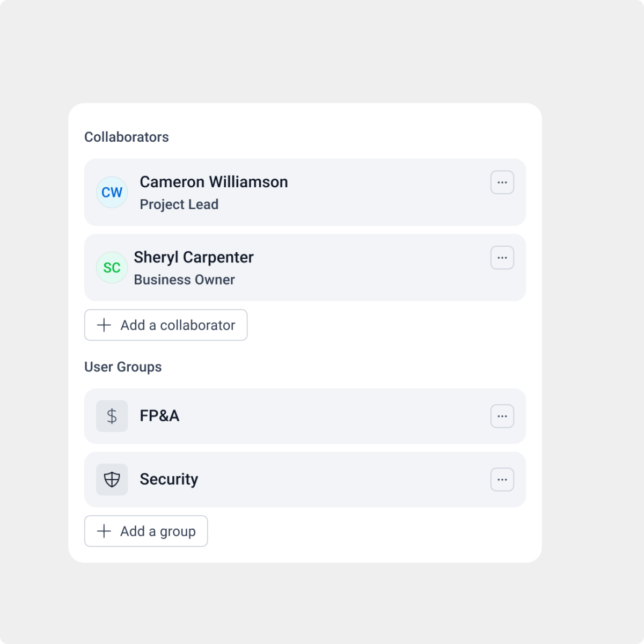Click the 'Business Owner' role label
The width and height of the screenshot is (644, 644).
pos(184,280)
